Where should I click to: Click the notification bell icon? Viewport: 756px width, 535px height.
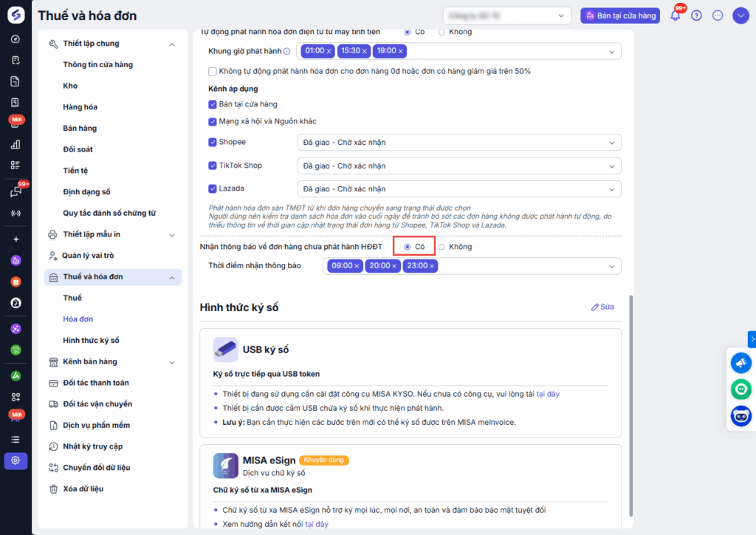click(x=675, y=16)
